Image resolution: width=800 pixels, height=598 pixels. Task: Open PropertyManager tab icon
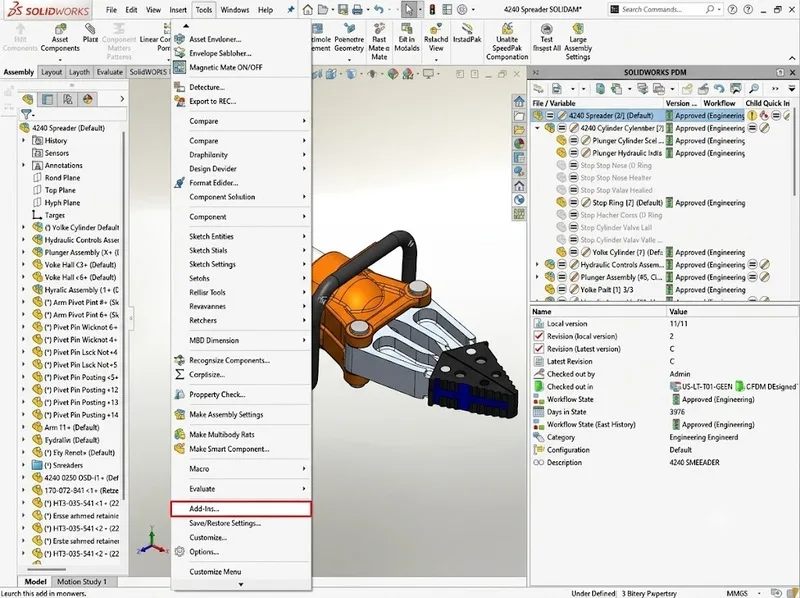[47, 99]
